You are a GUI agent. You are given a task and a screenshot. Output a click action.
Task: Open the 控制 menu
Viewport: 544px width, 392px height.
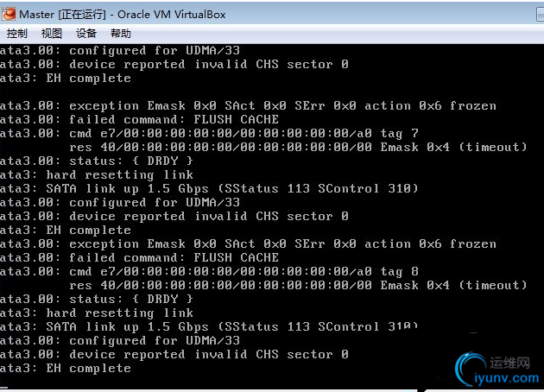click(17, 34)
